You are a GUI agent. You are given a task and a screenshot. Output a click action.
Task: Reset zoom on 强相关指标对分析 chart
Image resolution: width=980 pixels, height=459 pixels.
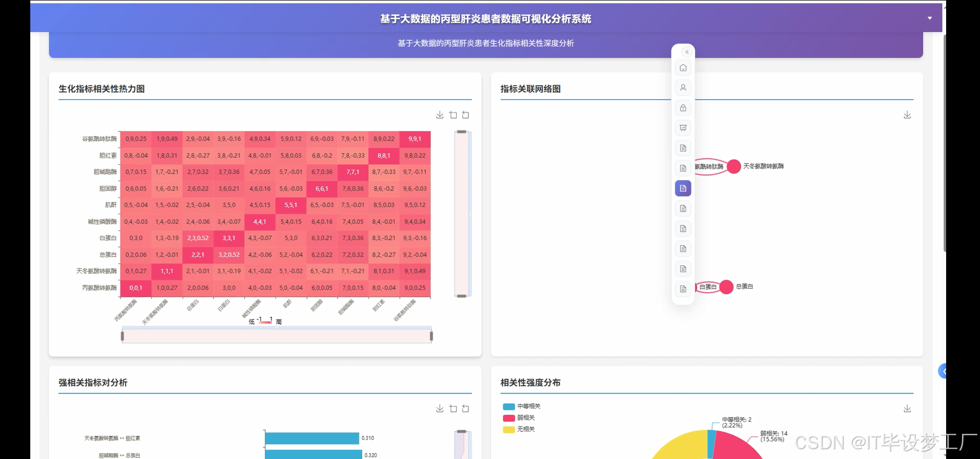coord(465,409)
